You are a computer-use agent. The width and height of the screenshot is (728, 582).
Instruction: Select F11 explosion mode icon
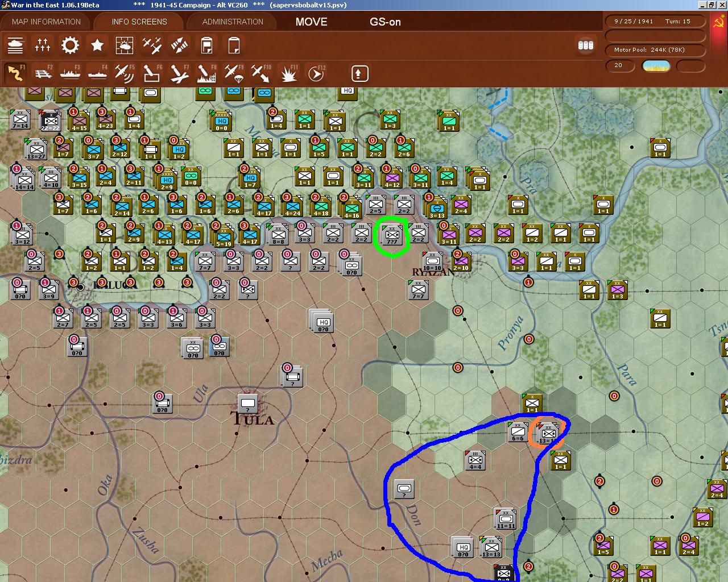[288, 73]
